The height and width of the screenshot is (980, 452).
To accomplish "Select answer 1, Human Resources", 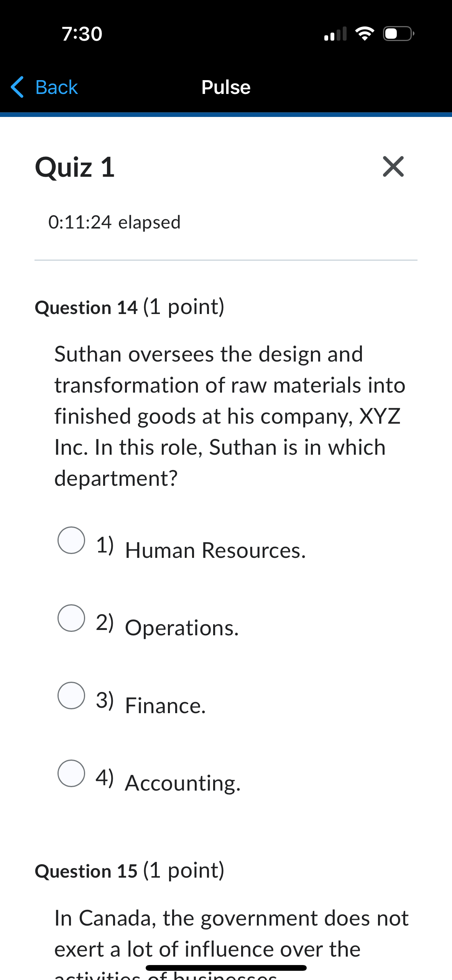I will [x=71, y=540].
